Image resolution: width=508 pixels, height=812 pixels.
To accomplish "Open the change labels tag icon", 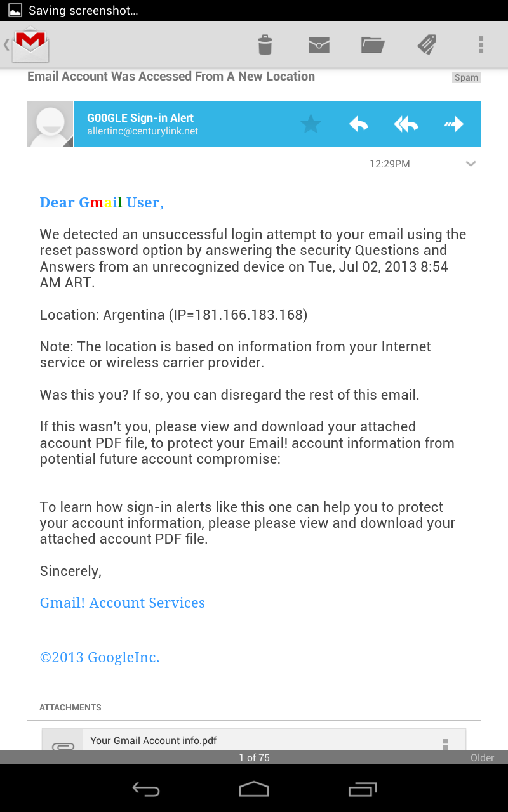I will (x=427, y=44).
